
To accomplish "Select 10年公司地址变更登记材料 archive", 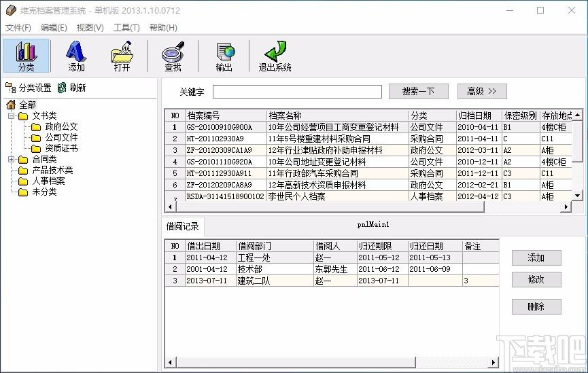I will click(x=368, y=162).
